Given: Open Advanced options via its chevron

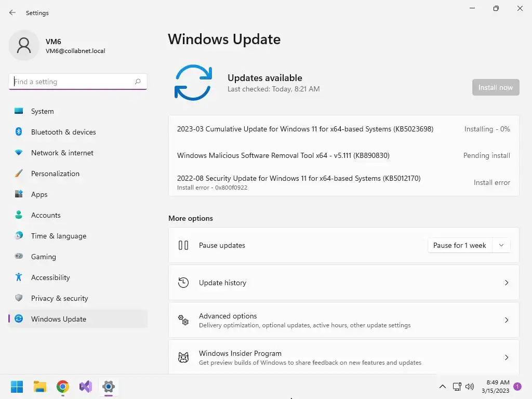Looking at the screenshot, I should [506, 320].
